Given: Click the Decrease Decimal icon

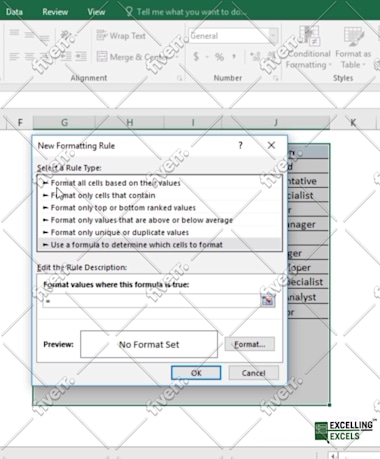Looking at the screenshot, I should pyautogui.click(x=271, y=57).
